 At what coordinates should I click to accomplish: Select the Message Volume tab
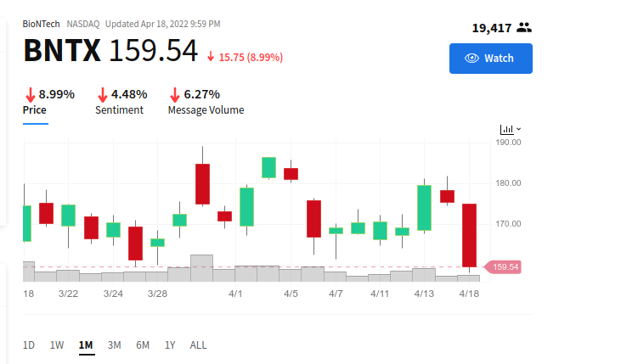(x=206, y=110)
